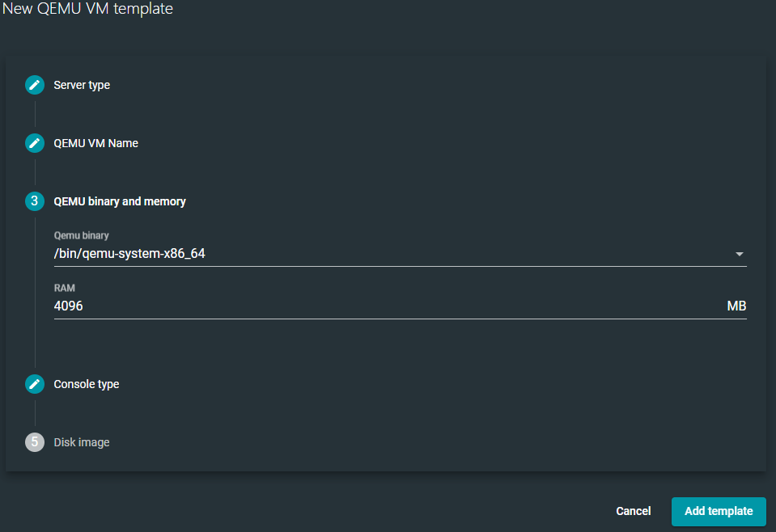
Task: Click the edit pencil for QEMU VM Name
Action: [34, 143]
